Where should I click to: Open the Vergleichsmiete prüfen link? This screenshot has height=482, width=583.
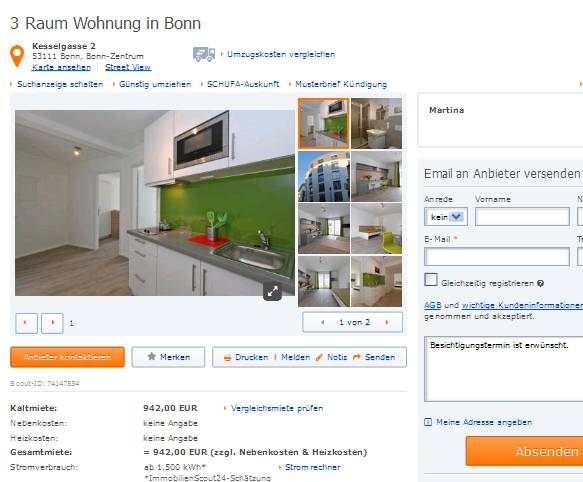pyautogui.click(x=277, y=408)
